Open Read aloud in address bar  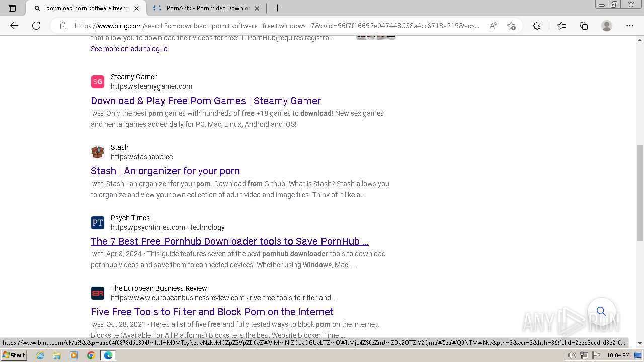(493, 26)
